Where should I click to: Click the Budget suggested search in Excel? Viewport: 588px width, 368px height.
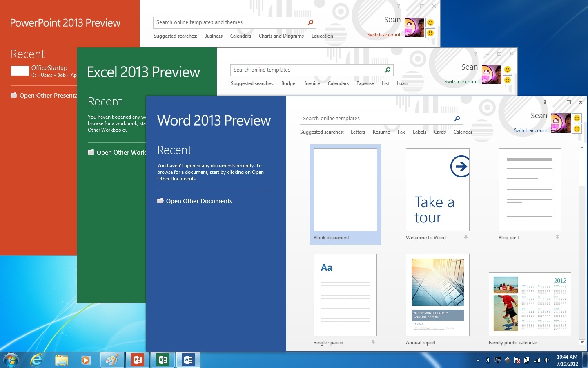[x=289, y=83]
